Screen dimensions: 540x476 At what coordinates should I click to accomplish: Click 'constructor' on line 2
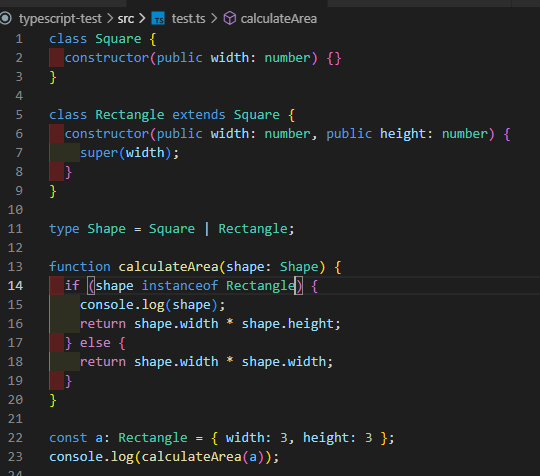106,58
